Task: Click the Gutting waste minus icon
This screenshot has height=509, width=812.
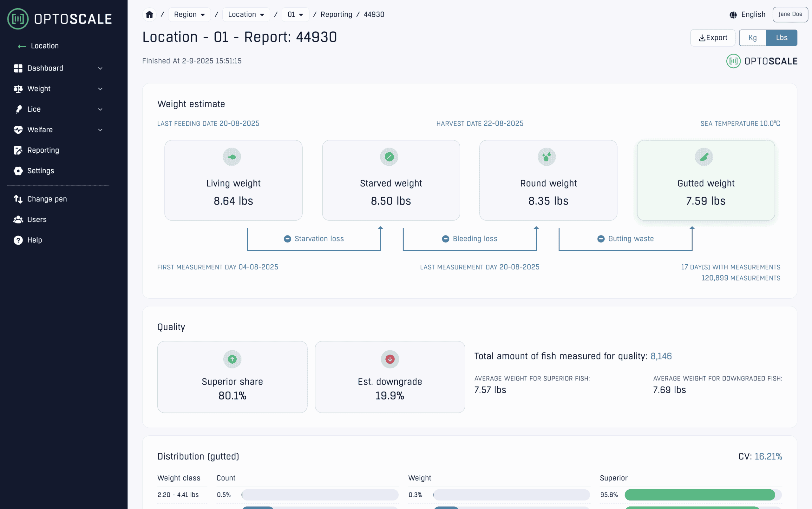Action: [x=601, y=239]
